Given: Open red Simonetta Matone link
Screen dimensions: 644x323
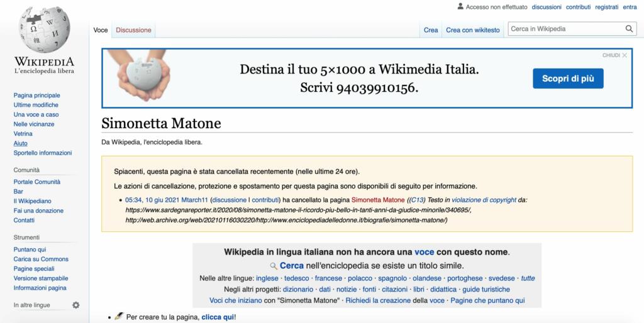Looking at the screenshot, I should [x=378, y=200].
